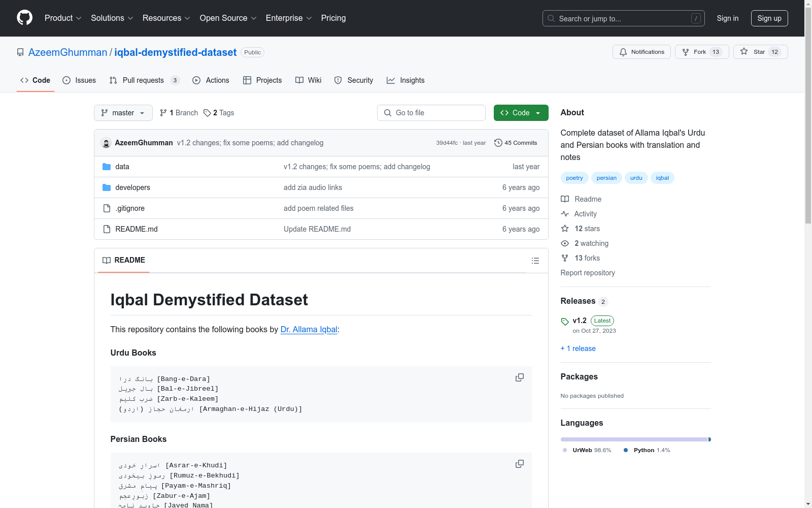Click the Insights graph icon
This screenshot has height=508, width=812.
pyautogui.click(x=391, y=80)
